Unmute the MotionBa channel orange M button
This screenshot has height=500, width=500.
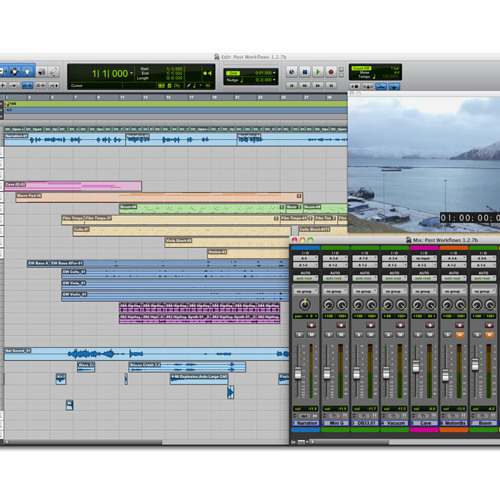(x=460, y=334)
